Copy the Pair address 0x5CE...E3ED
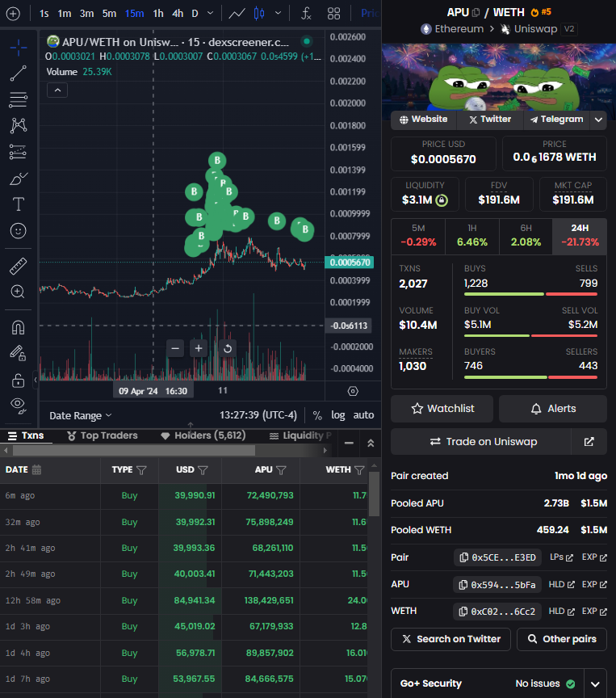Image resolution: width=616 pixels, height=698 pixels. [497, 557]
